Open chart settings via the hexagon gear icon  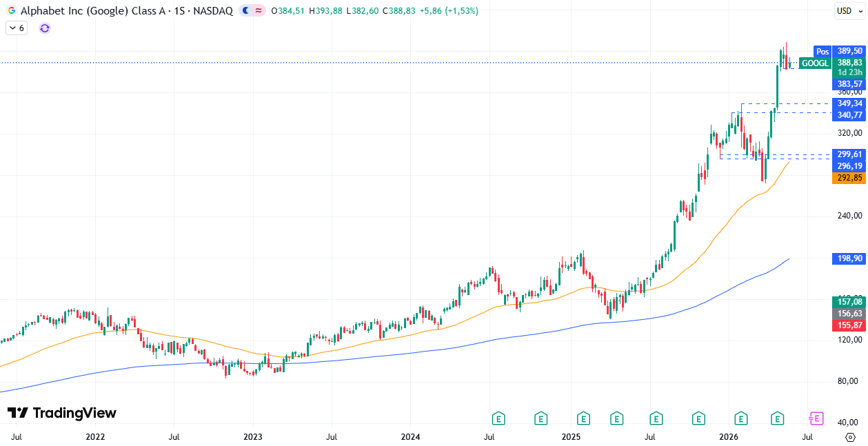click(850, 437)
